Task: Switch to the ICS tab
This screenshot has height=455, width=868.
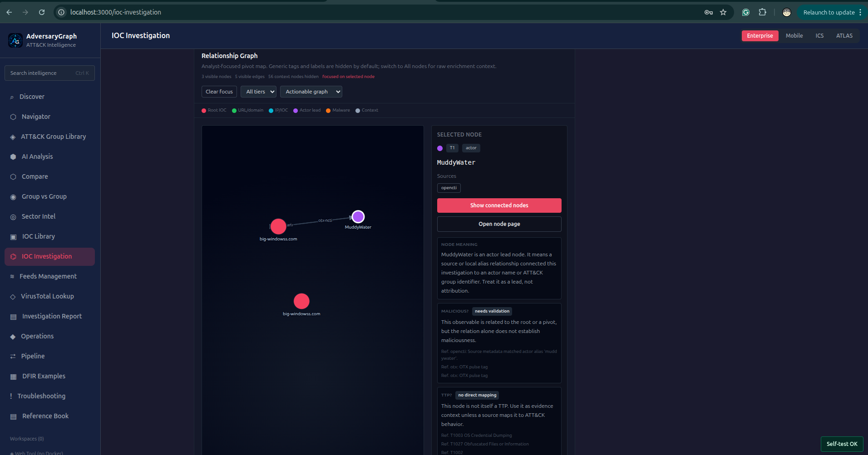Action: pos(819,36)
